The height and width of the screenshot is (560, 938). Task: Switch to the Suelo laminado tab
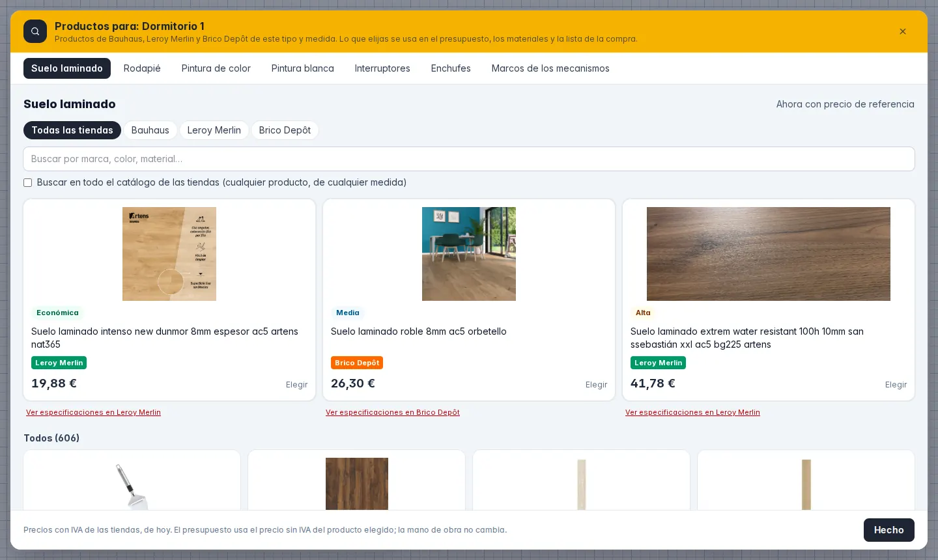click(x=67, y=68)
